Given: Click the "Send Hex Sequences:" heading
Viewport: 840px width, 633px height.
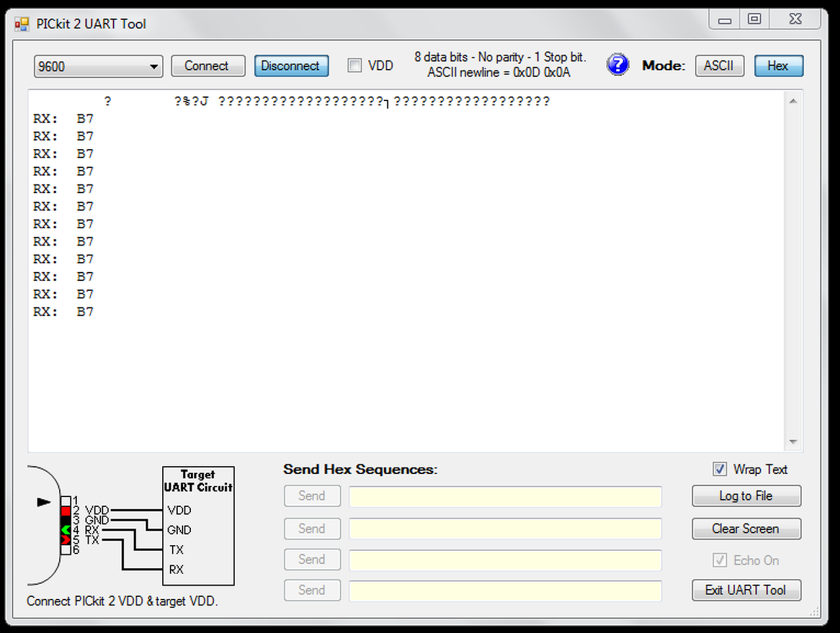Looking at the screenshot, I should pyautogui.click(x=360, y=469).
